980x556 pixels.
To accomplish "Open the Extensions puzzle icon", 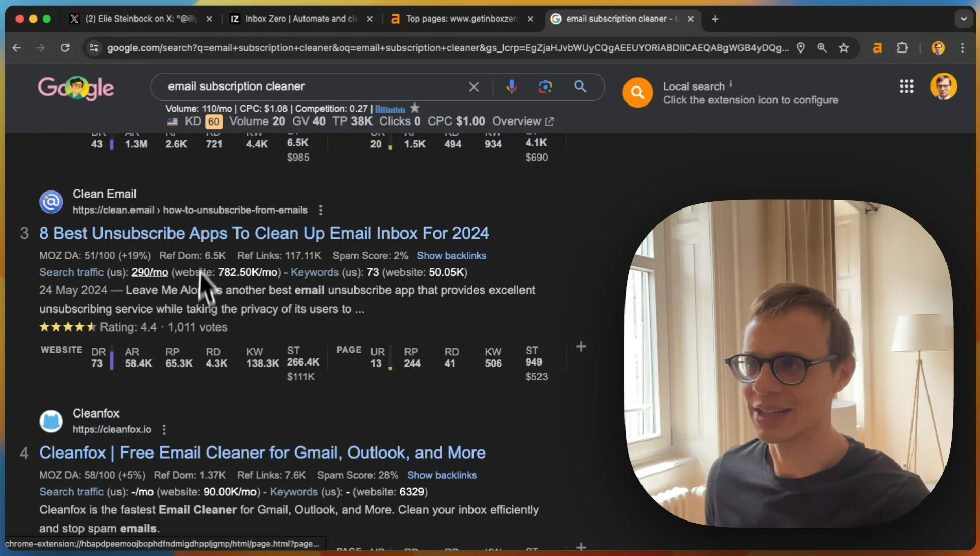I will pyautogui.click(x=902, y=48).
